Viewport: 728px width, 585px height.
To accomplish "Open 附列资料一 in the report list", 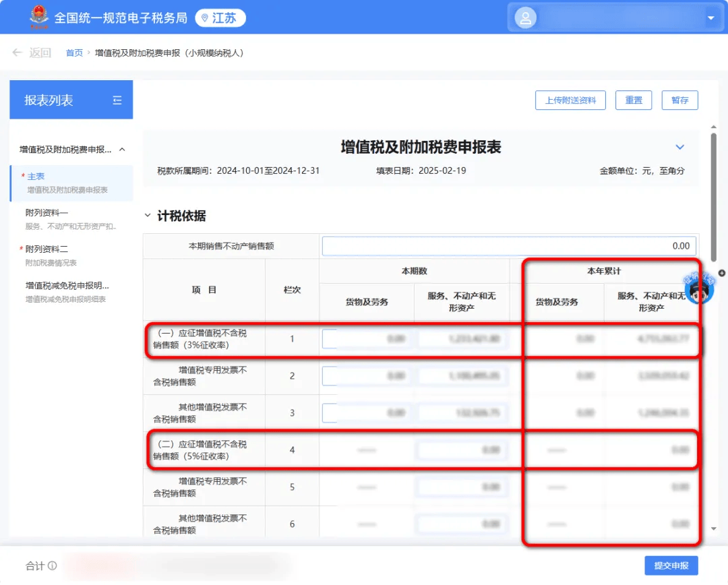I will (72, 219).
